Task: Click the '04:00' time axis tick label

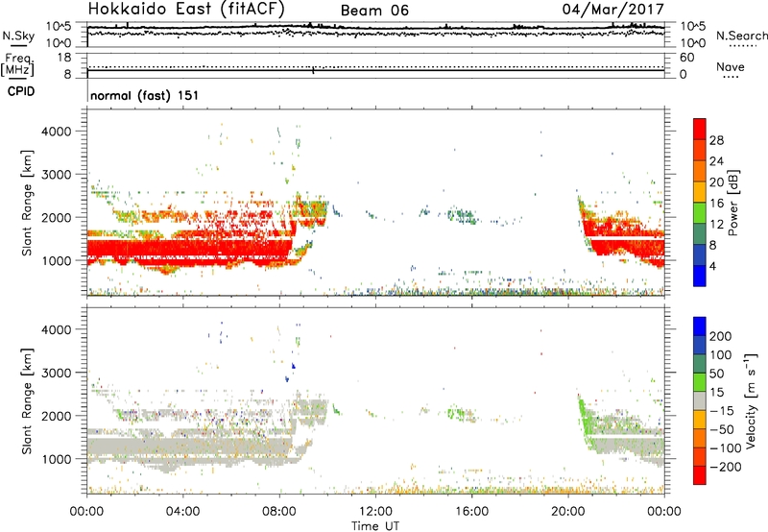Action: point(182,512)
